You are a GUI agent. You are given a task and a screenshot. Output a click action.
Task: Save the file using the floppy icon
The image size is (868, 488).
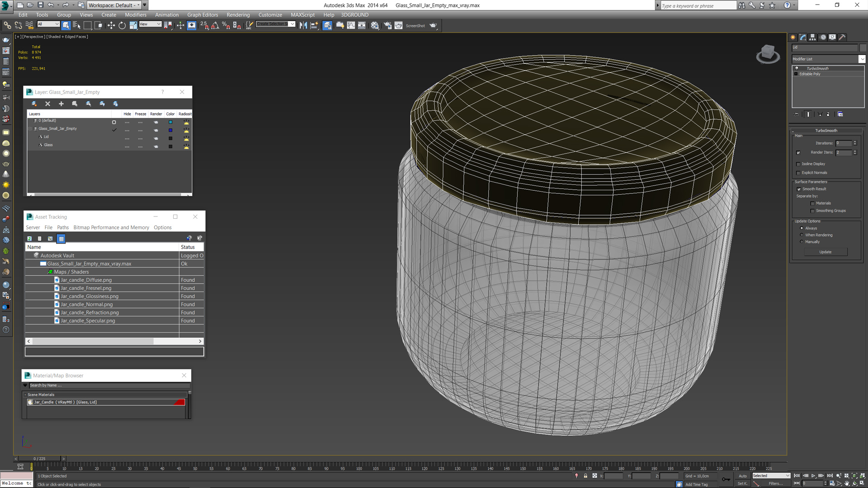coord(40,5)
